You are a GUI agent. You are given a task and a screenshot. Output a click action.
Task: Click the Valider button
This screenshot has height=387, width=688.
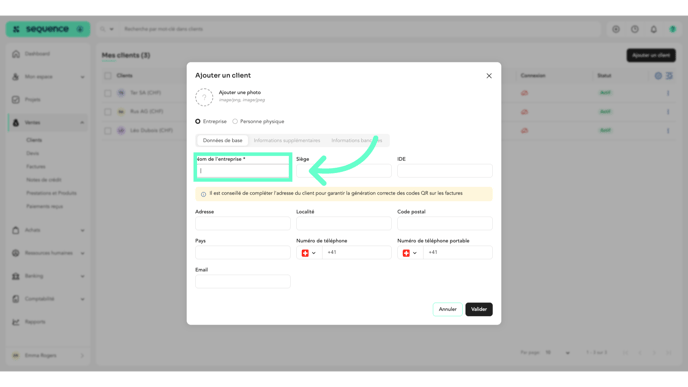coord(479,309)
